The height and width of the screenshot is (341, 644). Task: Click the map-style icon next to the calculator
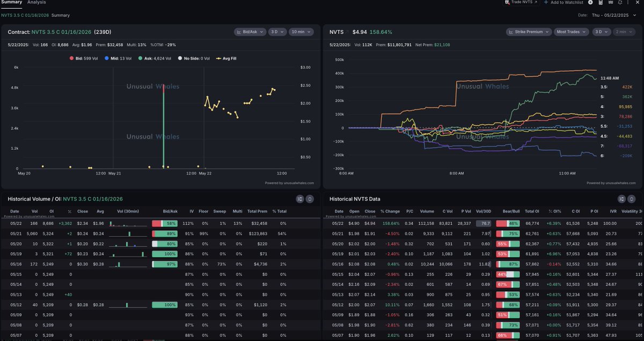click(610, 3)
